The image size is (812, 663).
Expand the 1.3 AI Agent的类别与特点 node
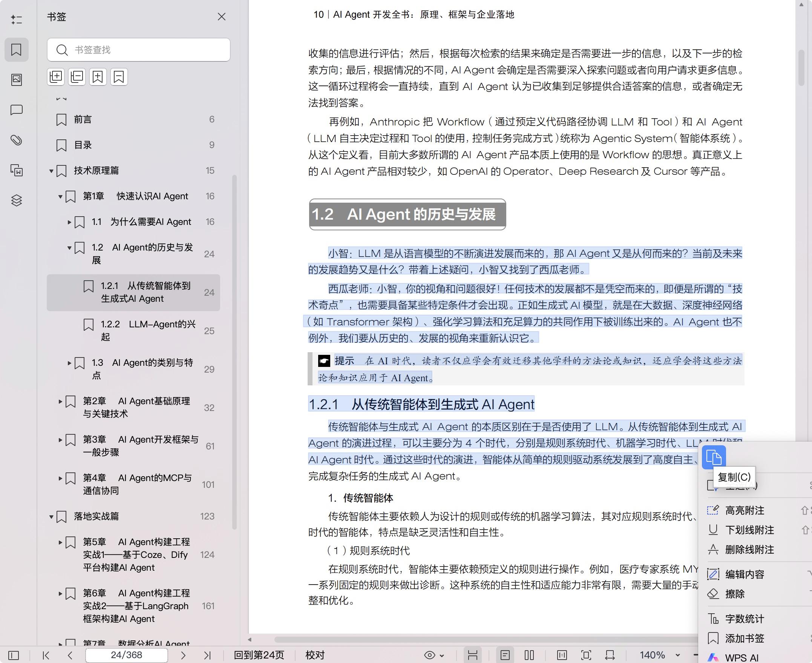tap(69, 363)
